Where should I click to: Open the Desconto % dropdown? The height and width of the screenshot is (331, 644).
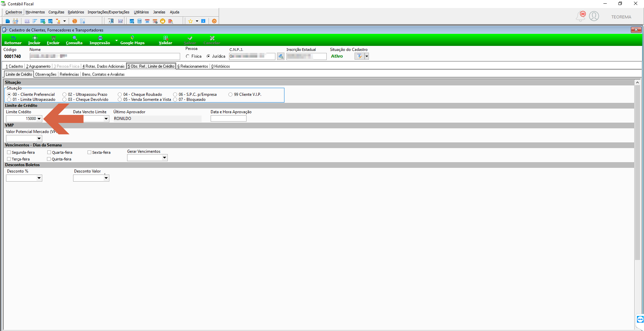click(x=39, y=178)
